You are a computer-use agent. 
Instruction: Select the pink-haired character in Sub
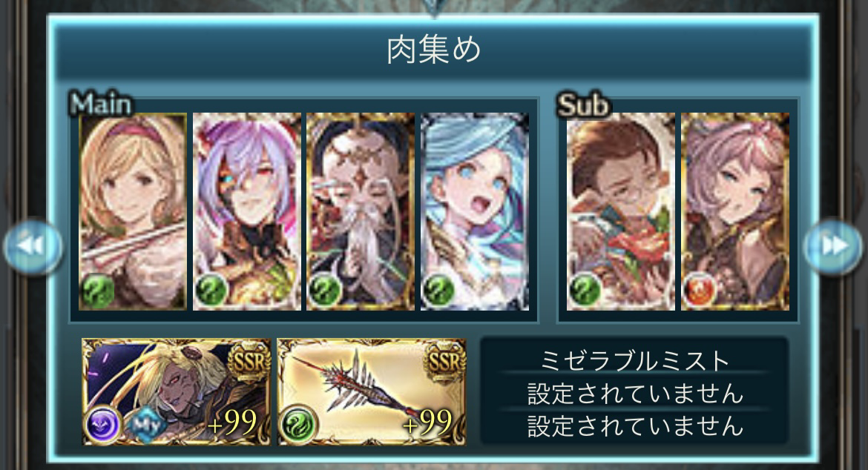[735, 211]
